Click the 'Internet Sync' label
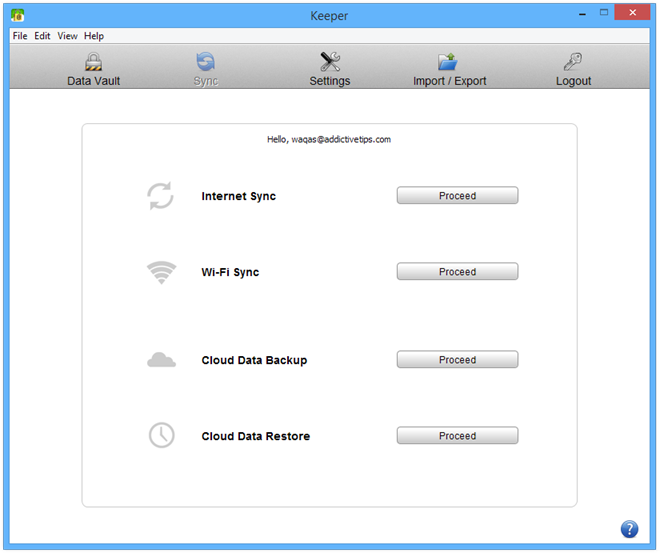The width and height of the screenshot is (660, 553). tap(239, 197)
